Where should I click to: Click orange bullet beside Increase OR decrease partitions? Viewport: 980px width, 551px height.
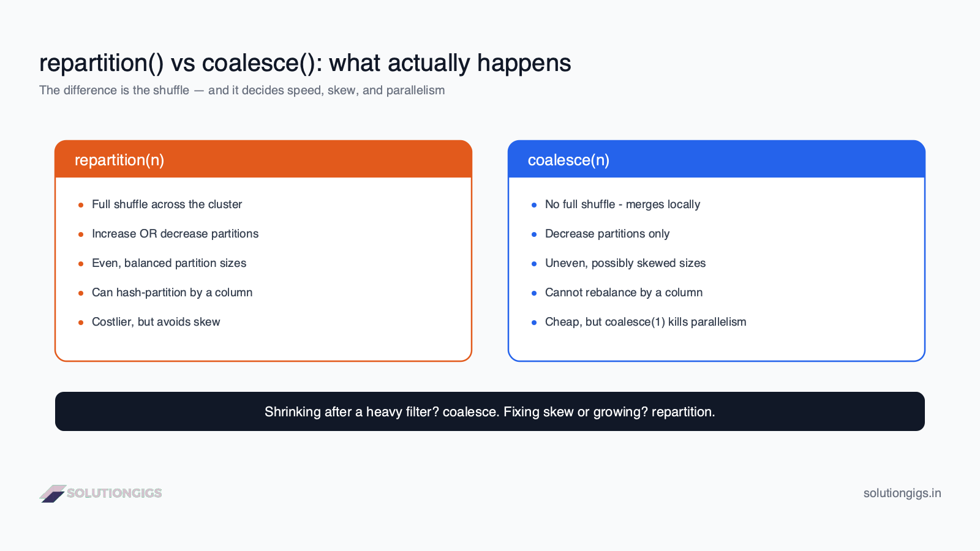(81, 234)
